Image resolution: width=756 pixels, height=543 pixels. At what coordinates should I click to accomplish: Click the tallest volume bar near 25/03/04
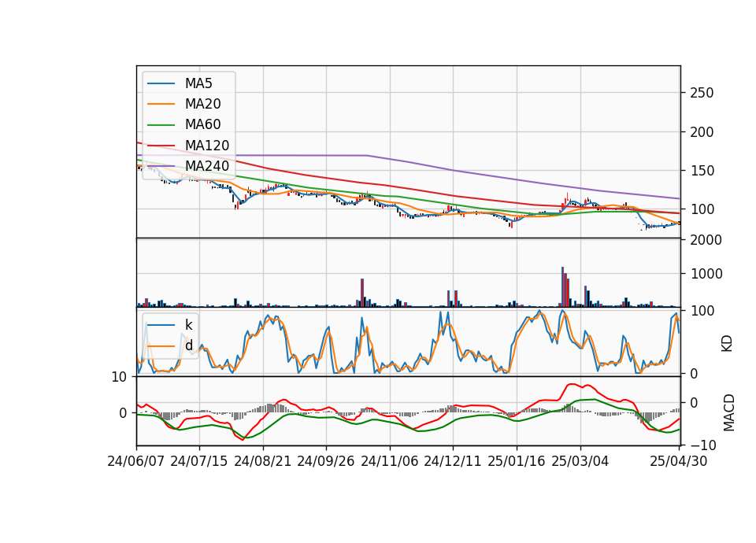(562, 287)
